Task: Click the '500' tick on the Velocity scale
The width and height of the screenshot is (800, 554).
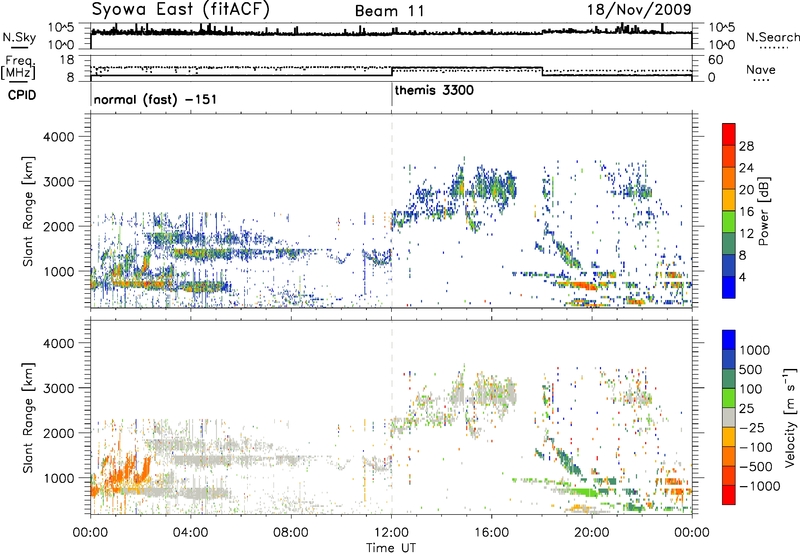Action: click(751, 370)
